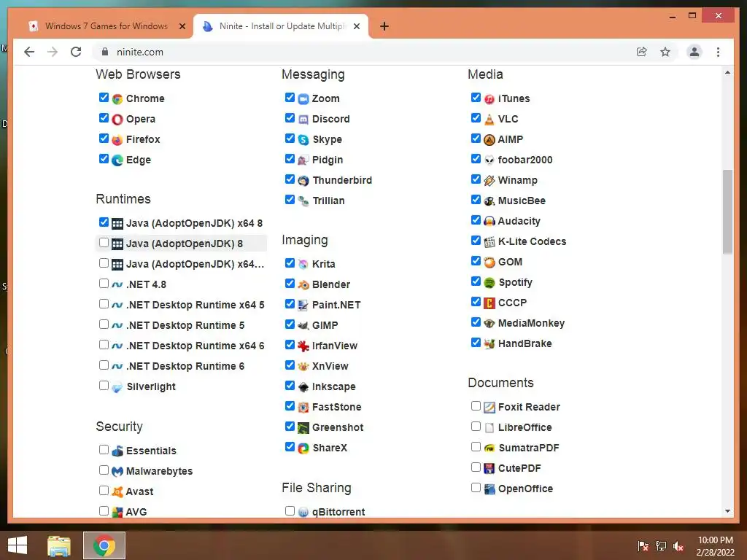Check the Foxit Reader checkbox
This screenshot has width=747, height=560.
click(x=476, y=406)
